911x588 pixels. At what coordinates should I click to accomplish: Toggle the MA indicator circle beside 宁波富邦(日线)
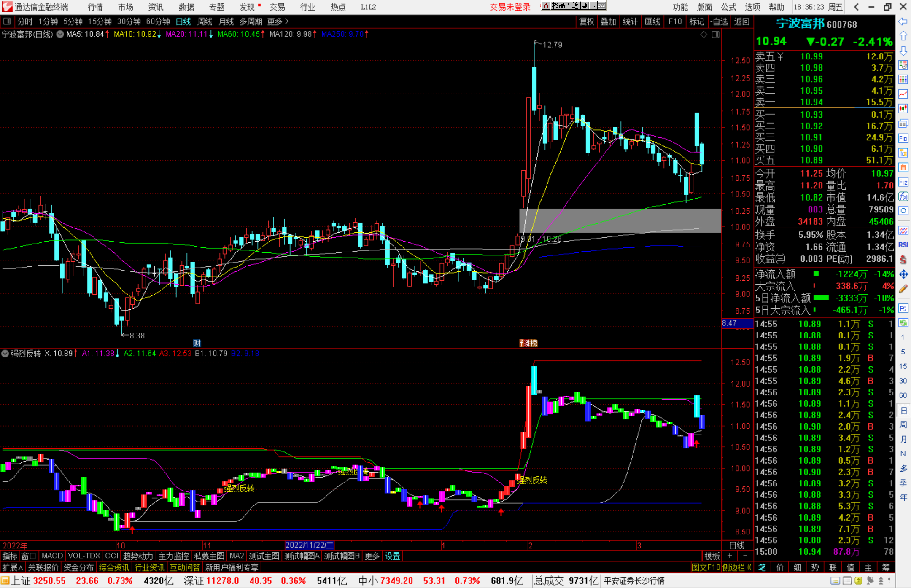(x=60, y=34)
